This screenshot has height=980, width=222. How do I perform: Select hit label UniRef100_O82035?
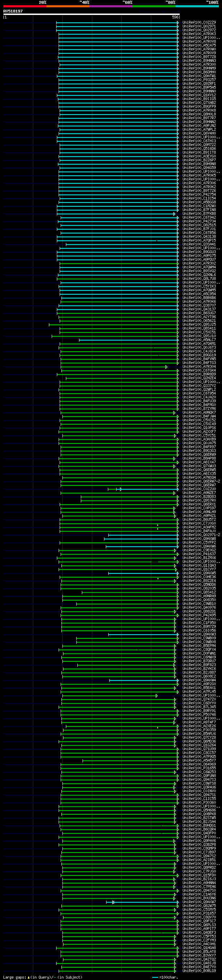point(199,589)
